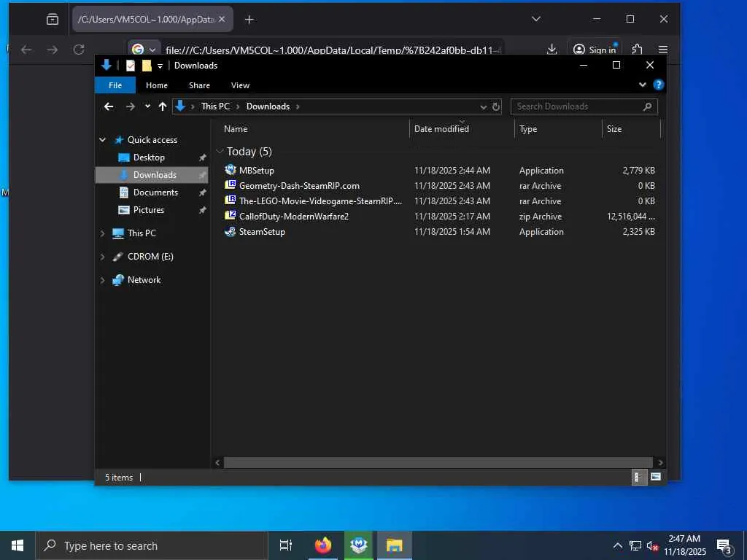Open address bar history dropdown
This screenshot has height=560, width=747.
(483, 106)
